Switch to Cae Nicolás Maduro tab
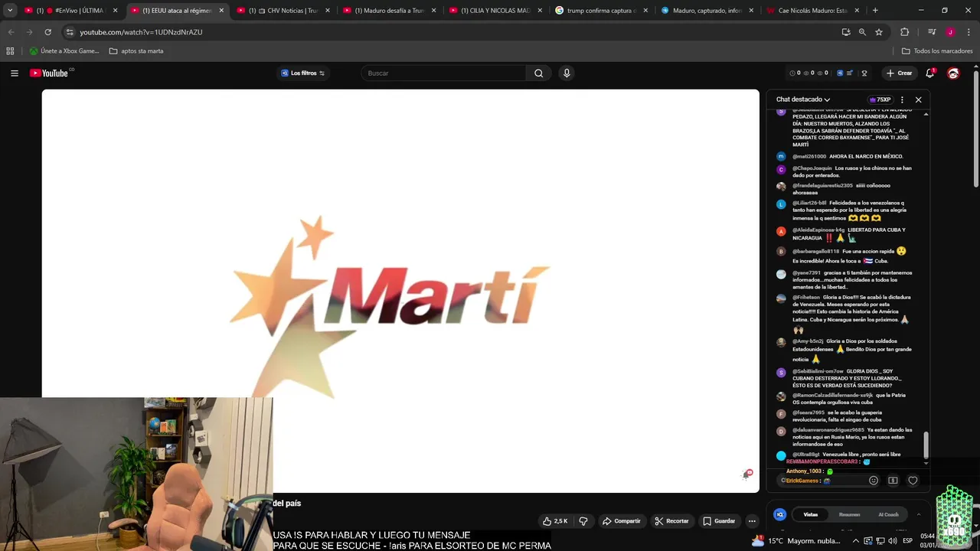The image size is (980, 551). pos(815,11)
